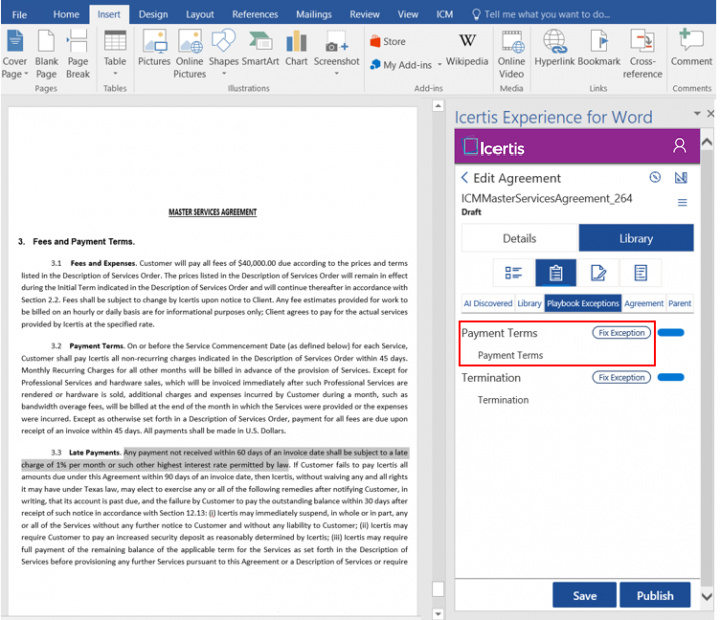
Task: Open the Agreement sub-tab
Action: click(x=644, y=304)
